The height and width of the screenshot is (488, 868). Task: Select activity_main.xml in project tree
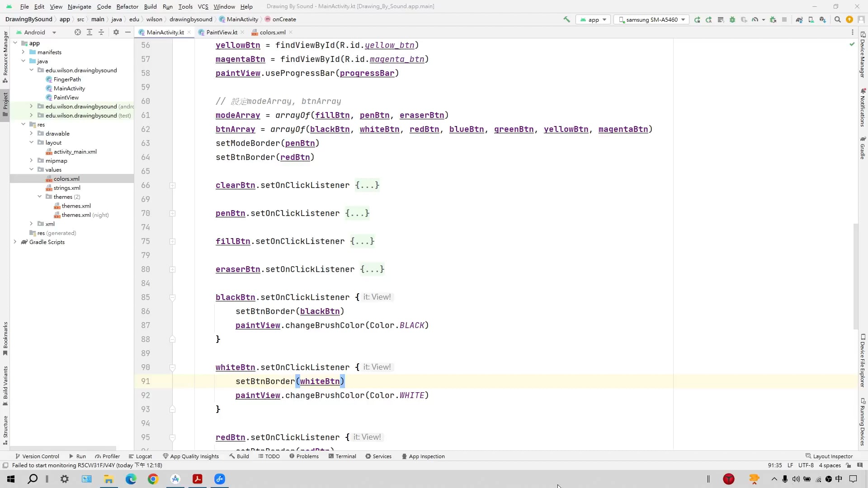[75, 152]
